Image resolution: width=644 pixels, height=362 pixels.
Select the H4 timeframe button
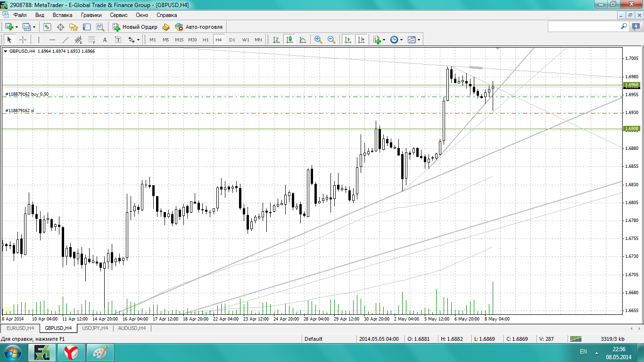(219, 40)
